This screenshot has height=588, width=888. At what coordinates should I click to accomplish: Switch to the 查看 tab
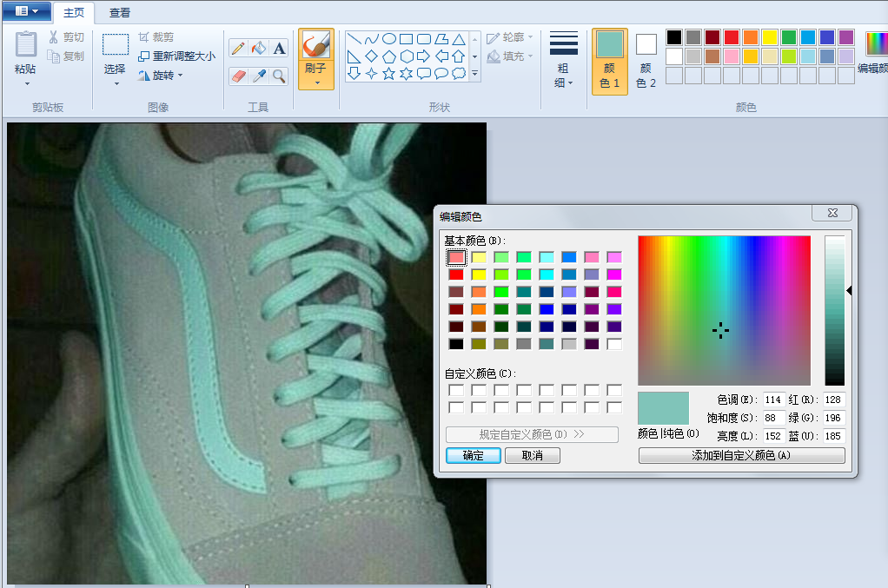120,13
